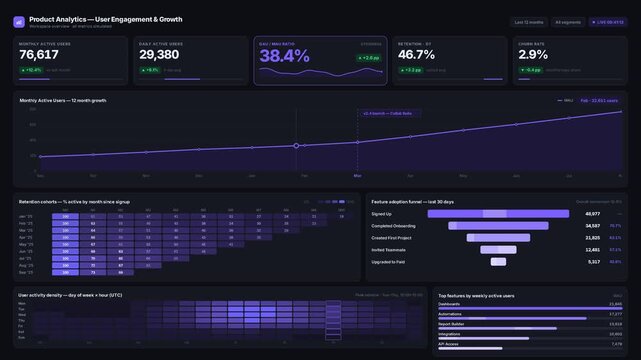Click the Created First Project funnel bar
641x360 pixels.
pos(498,238)
